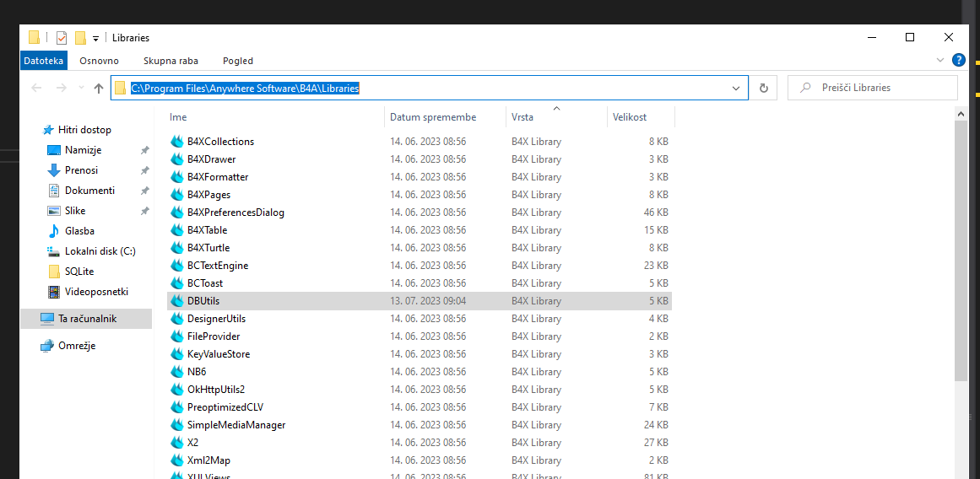
Task: Refresh the Libraries folder view
Action: point(763,88)
